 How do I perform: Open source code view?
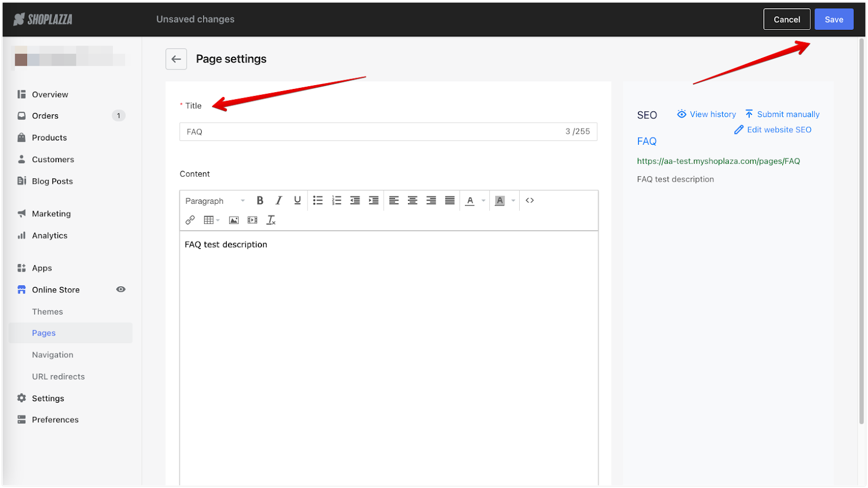click(x=530, y=201)
